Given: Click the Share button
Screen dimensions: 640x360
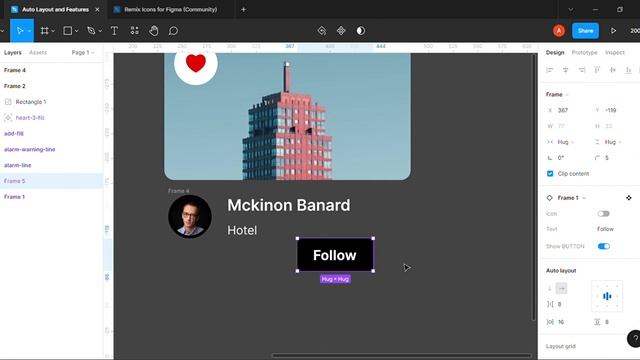Looking at the screenshot, I should (585, 31).
